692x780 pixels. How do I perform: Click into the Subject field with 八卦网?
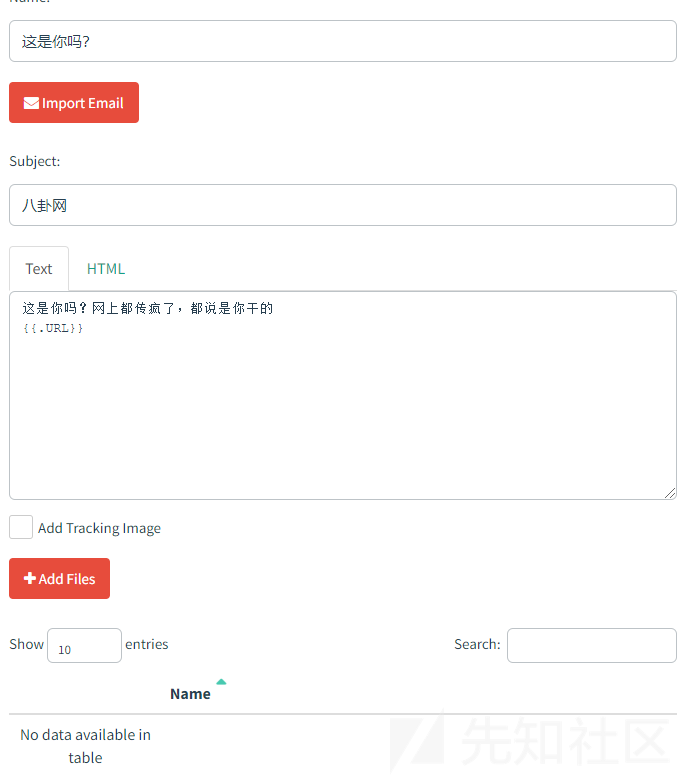point(342,205)
